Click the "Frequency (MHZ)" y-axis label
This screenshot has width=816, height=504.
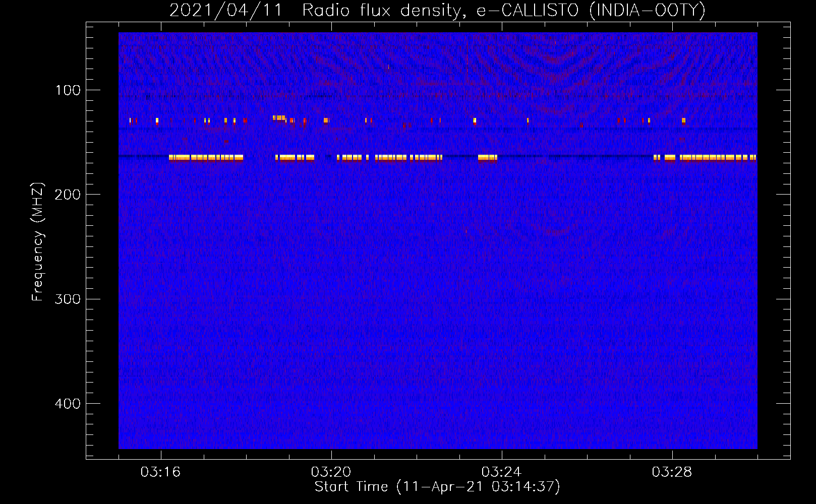click(38, 241)
